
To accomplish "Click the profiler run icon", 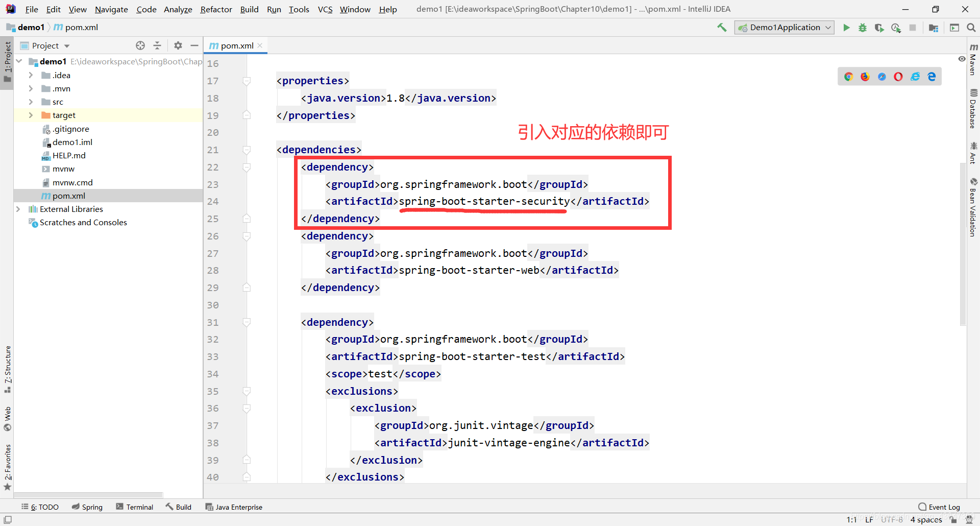I will click(x=896, y=28).
